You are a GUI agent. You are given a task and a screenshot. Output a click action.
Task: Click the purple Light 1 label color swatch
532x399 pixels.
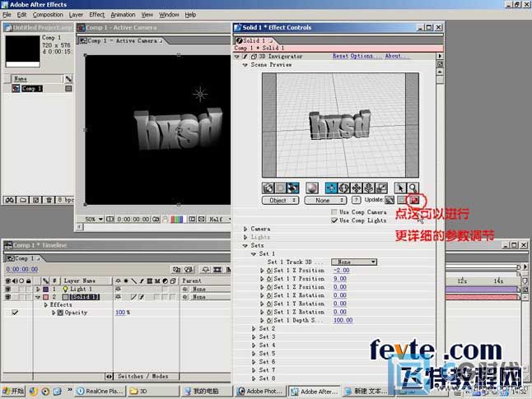[x=46, y=289]
